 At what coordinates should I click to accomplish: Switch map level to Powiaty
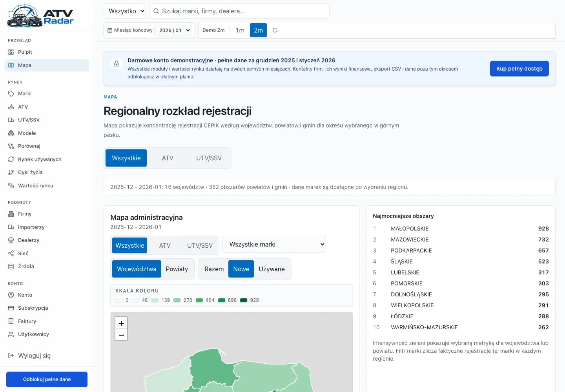click(177, 269)
